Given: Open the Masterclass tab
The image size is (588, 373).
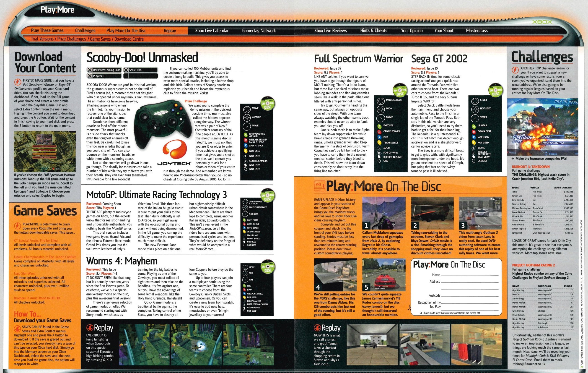Looking at the screenshot, I should click(477, 31).
